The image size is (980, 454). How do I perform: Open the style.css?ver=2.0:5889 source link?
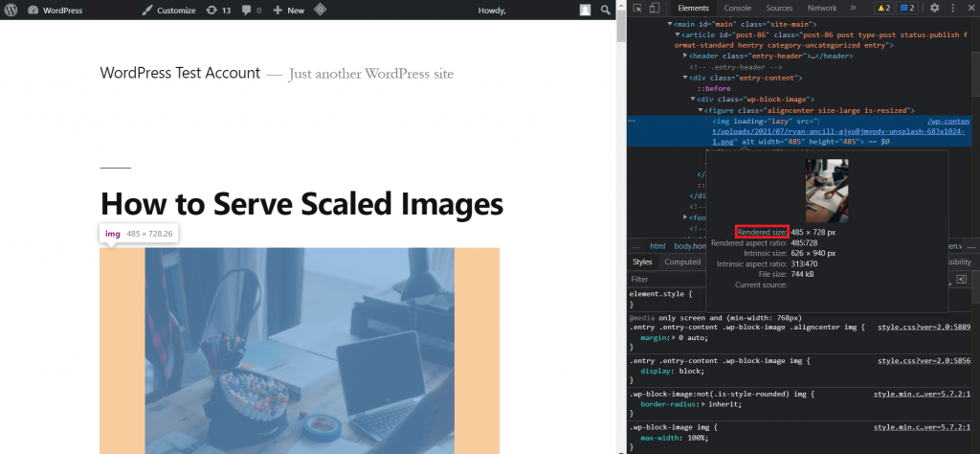coord(924,327)
